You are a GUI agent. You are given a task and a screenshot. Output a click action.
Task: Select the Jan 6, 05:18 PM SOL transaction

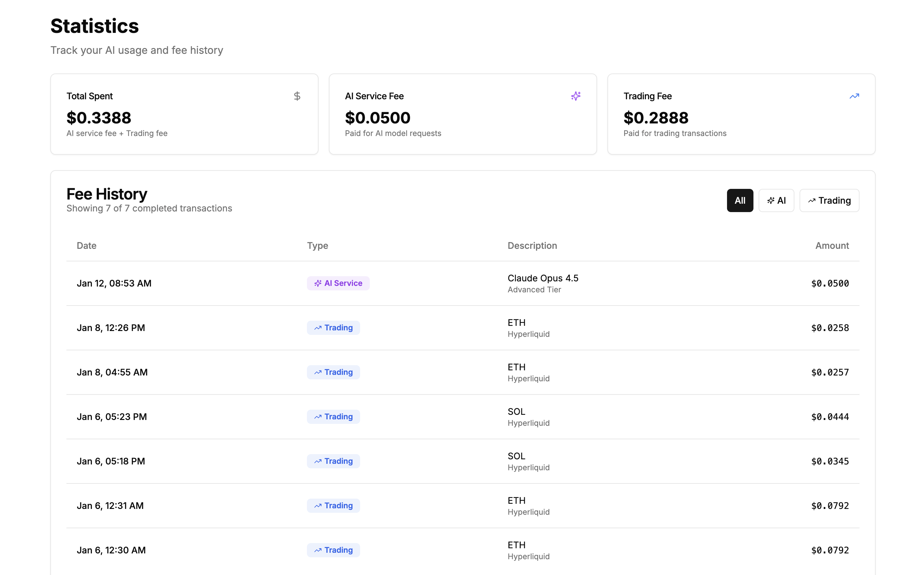click(457, 461)
